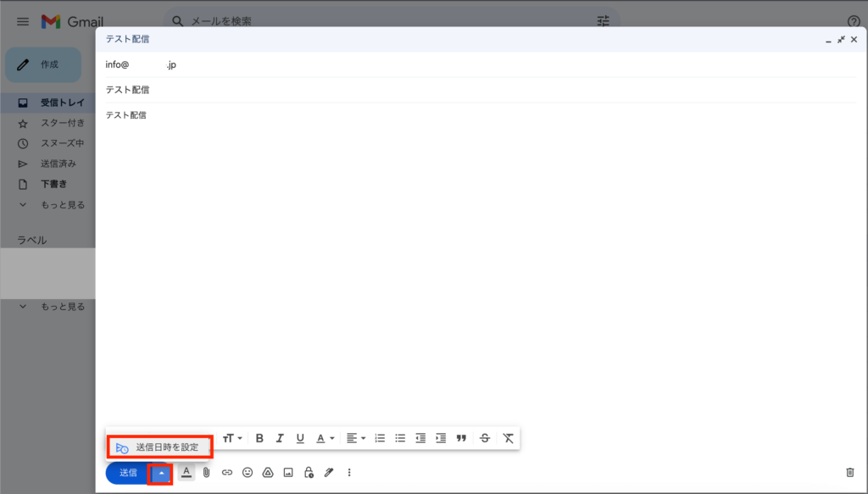Select 送信日時を設定 schedule send option

[x=160, y=447]
